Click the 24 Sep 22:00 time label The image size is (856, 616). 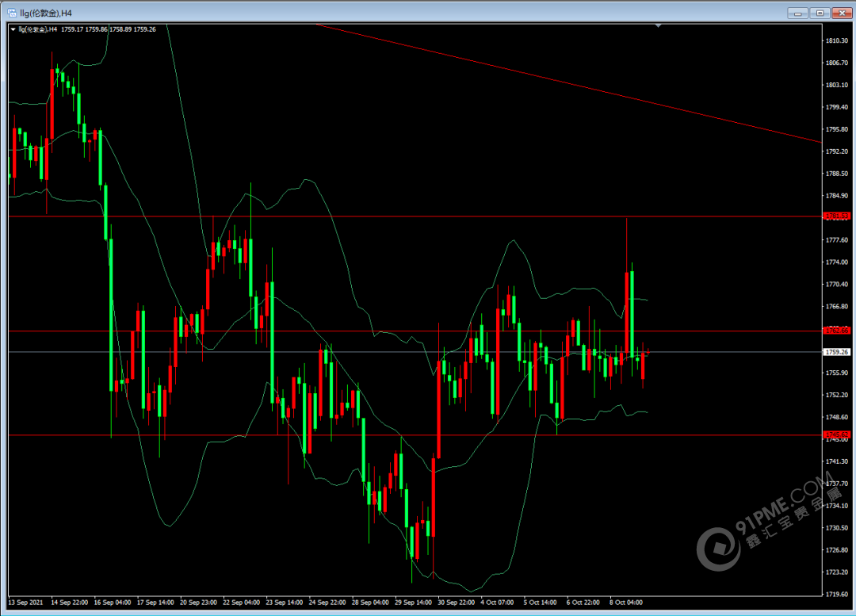(x=327, y=603)
